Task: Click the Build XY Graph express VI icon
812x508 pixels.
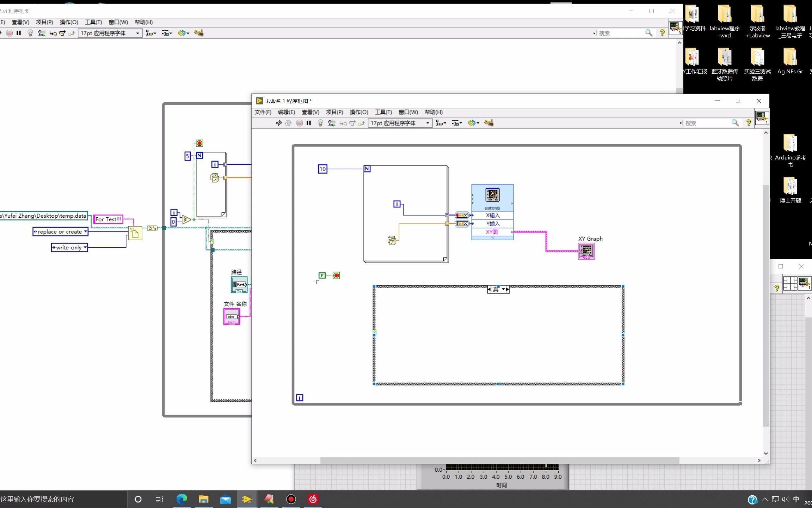Action: (492, 195)
